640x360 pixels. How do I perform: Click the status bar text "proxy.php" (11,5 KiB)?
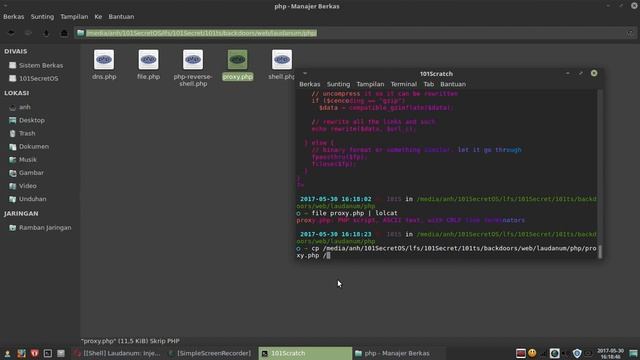(130, 341)
